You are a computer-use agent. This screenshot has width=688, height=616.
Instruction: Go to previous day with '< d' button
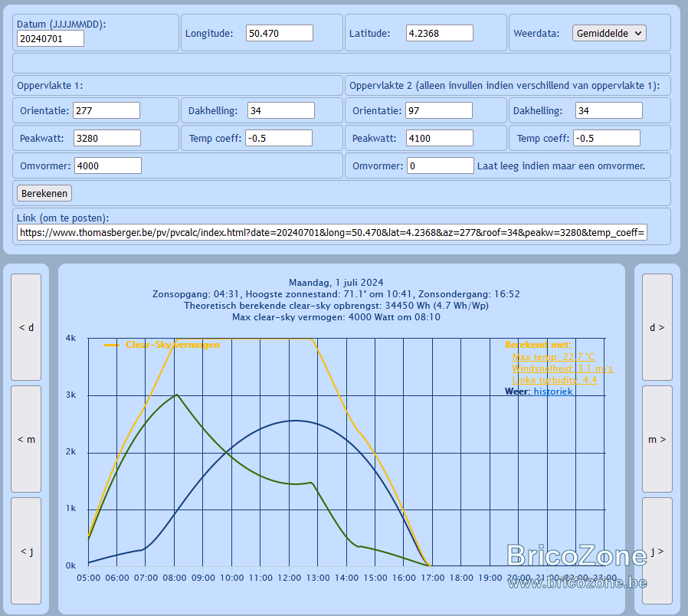(26, 327)
